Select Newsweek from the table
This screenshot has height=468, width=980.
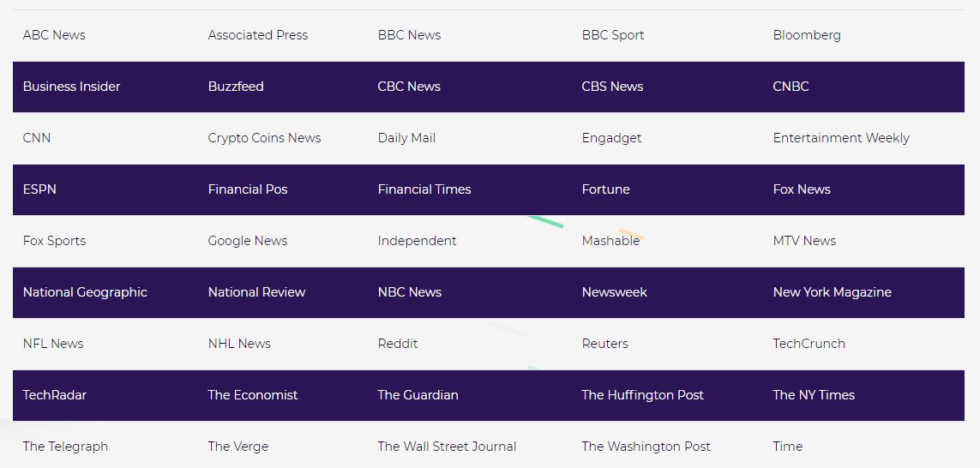(x=614, y=291)
